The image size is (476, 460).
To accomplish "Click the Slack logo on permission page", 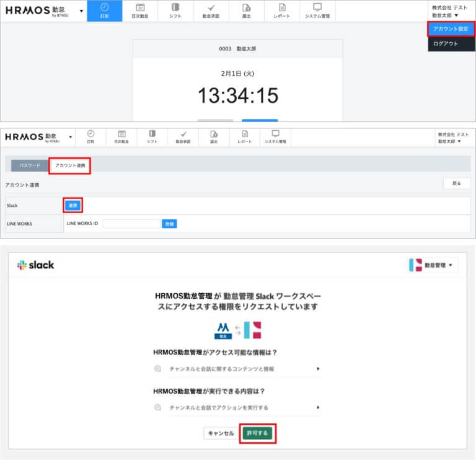I will [x=35, y=265].
